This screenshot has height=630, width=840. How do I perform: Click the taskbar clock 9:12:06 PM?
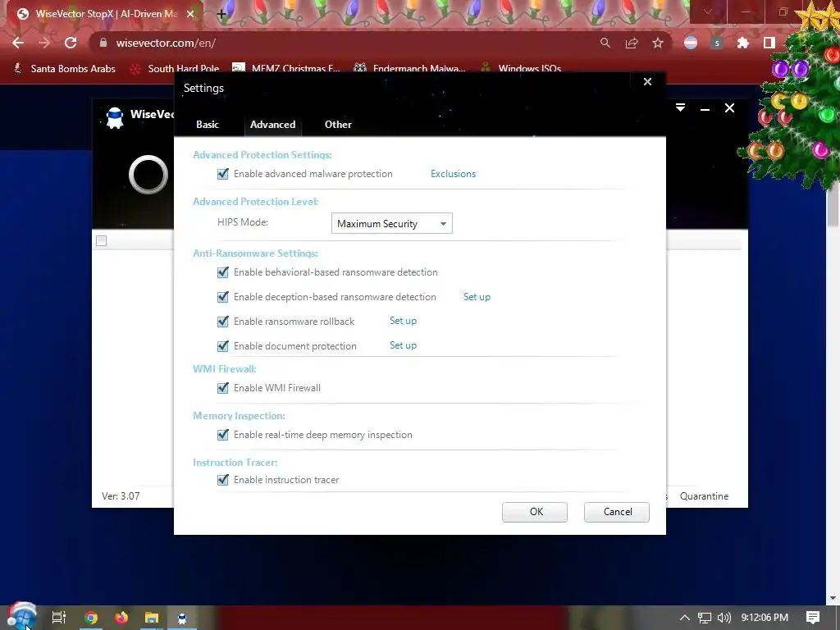pyautogui.click(x=765, y=618)
